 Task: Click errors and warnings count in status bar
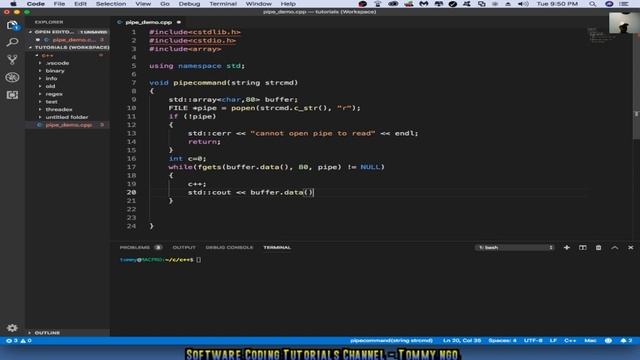click(19, 340)
